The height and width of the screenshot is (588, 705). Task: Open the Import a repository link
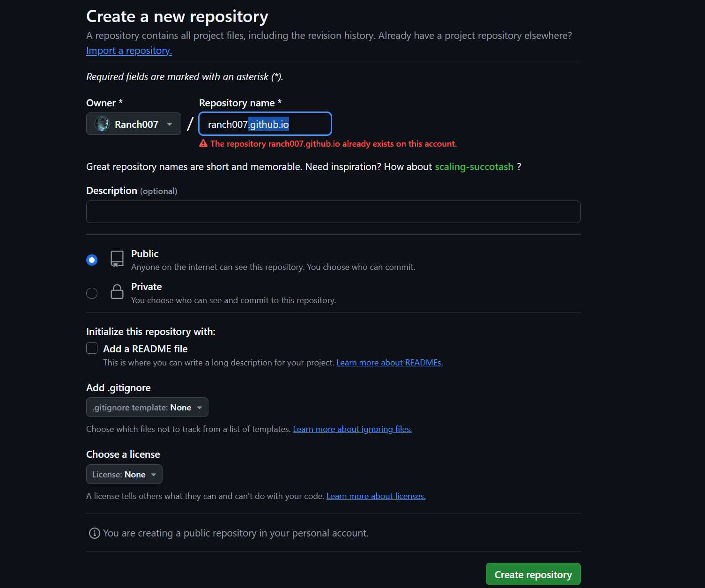click(x=129, y=51)
